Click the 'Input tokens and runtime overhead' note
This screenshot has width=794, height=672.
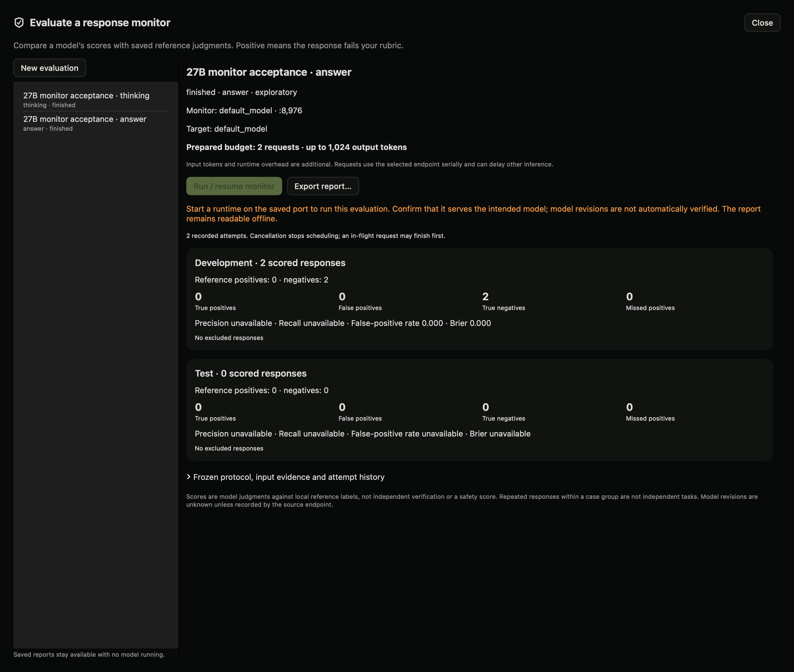[370, 164]
